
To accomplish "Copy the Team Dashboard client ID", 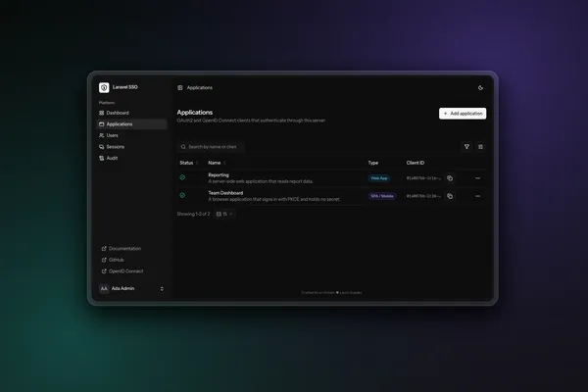I will point(450,196).
